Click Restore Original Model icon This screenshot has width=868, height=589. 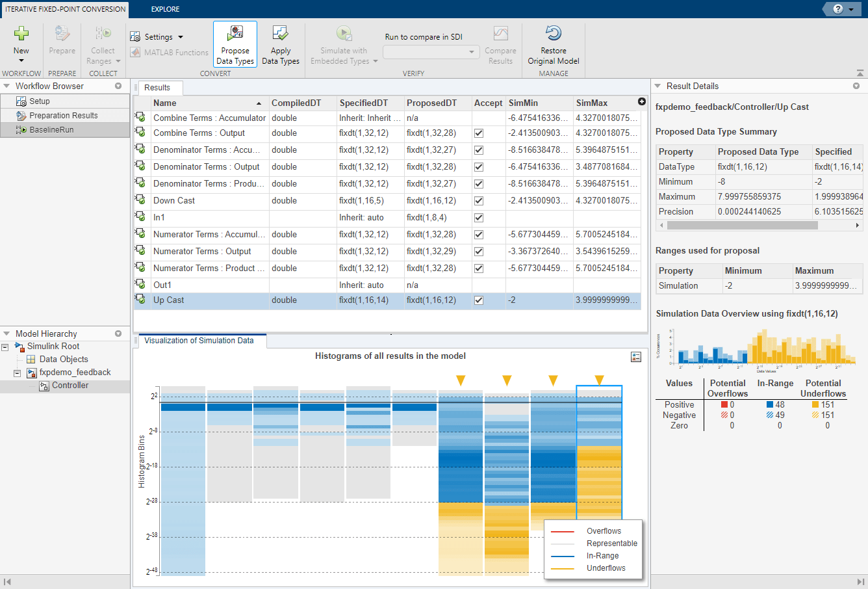[x=554, y=34]
